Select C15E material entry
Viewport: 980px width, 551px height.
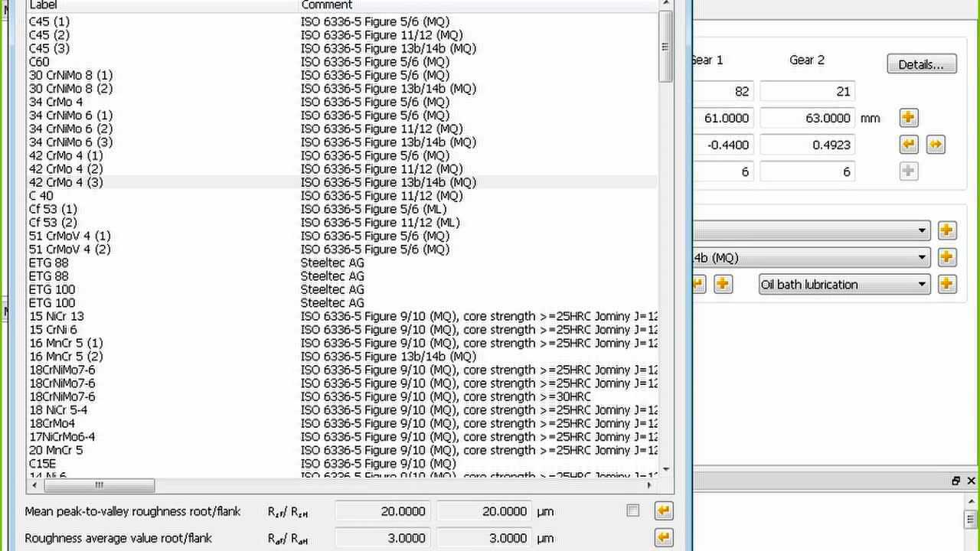tap(43, 464)
